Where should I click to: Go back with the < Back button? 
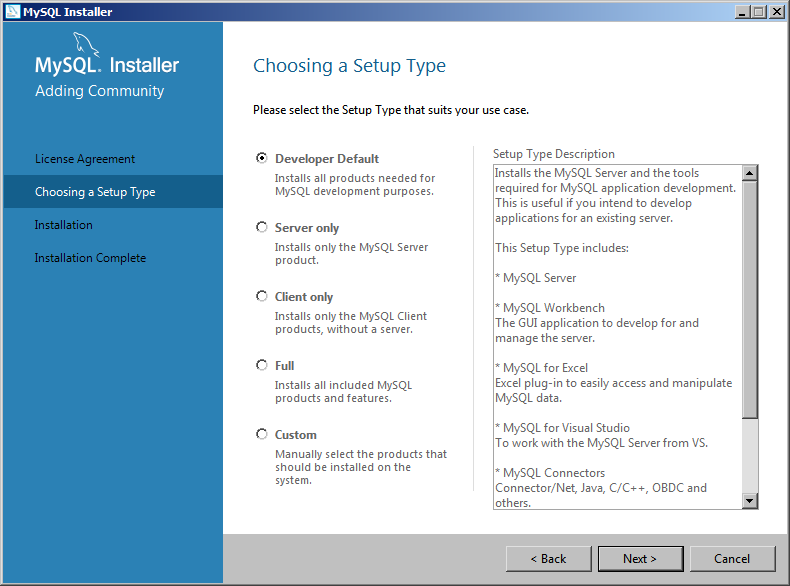tap(549, 559)
